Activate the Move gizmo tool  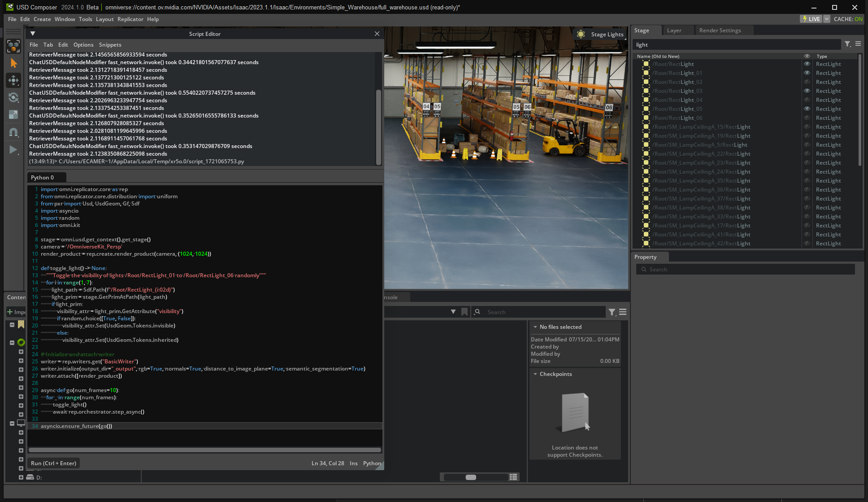click(13, 80)
